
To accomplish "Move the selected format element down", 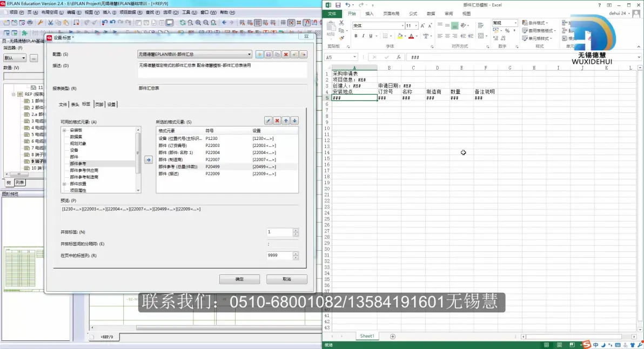I will tap(294, 120).
